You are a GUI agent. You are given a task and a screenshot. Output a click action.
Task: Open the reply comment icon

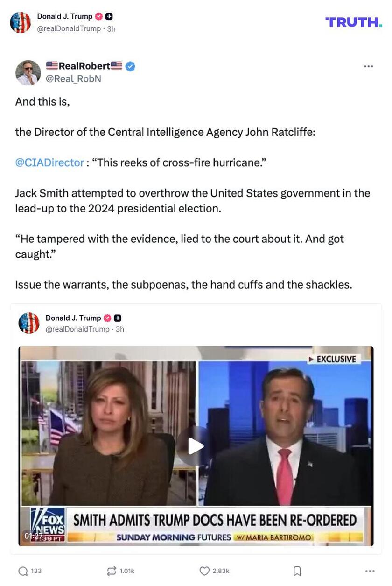(23, 571)
